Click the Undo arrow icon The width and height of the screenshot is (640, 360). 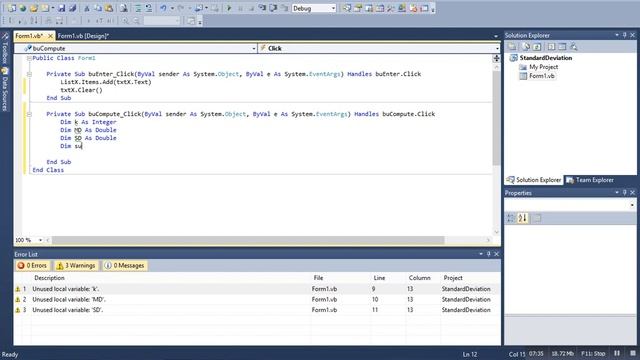(163, 8)
